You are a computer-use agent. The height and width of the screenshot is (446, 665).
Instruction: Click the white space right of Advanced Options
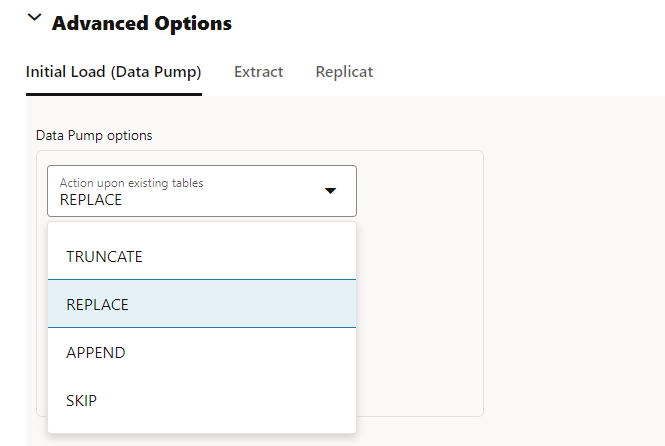450,22
